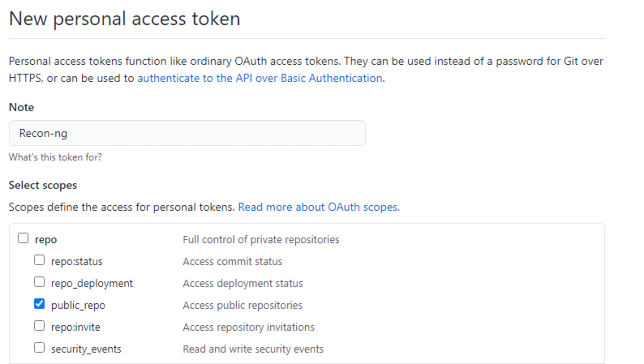
Task: Click the 'repo:status' scope name text
Action: 77,262
